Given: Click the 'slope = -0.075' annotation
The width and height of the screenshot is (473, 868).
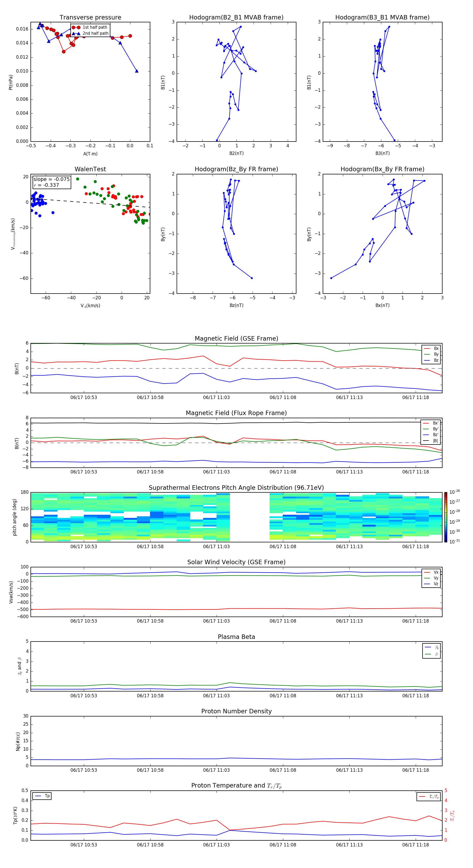Looking at the screenshot, I should (x=52, y=179).
